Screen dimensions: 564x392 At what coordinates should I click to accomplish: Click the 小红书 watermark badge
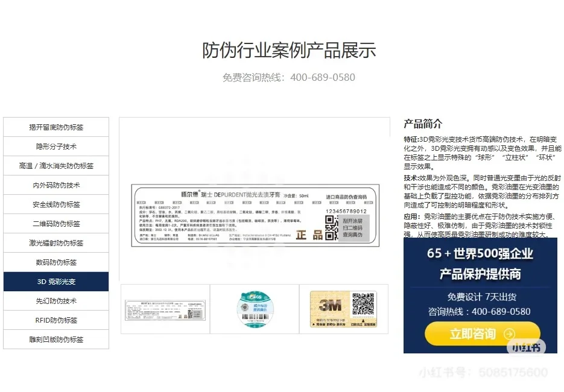click(526, 346)
